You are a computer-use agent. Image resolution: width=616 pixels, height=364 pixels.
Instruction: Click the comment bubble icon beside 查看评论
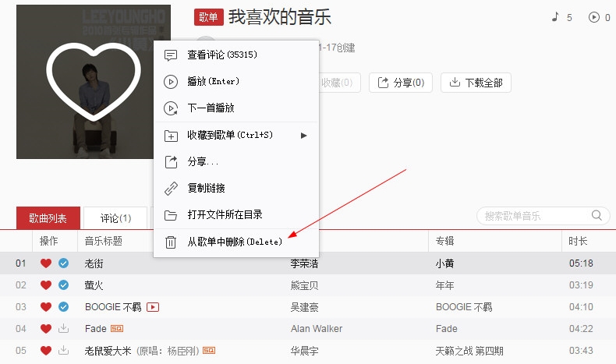[171, 55]
